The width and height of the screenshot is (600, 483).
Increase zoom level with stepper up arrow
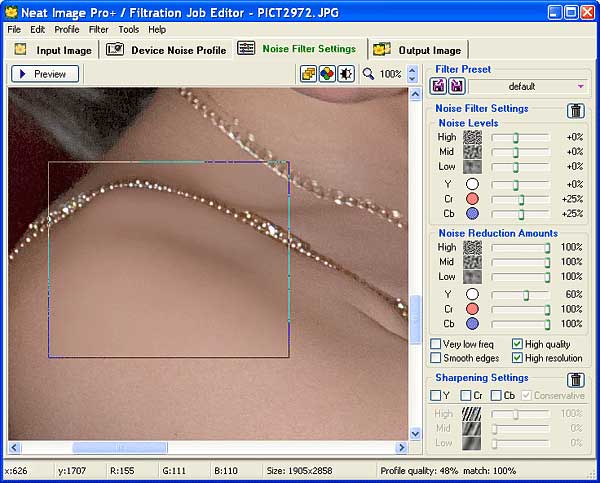(x=412, y=70)
